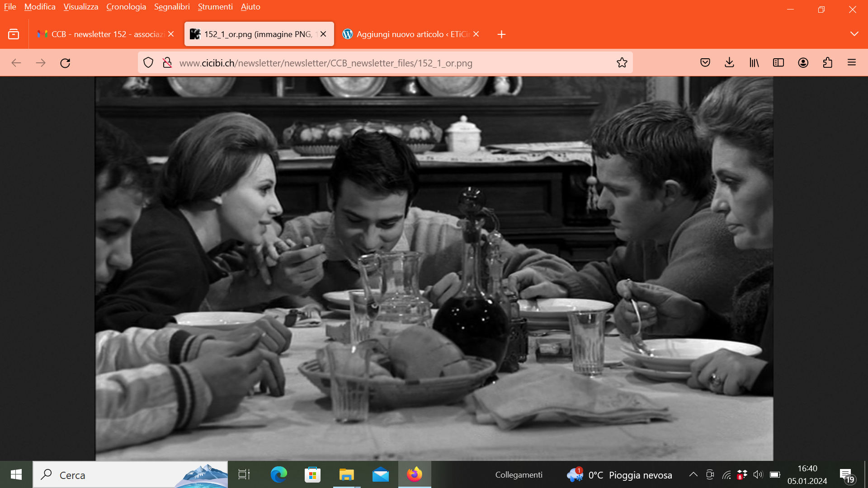868x488 pixels.
Task: Open the Strumenti menu
Action: [x=215, y=7]
